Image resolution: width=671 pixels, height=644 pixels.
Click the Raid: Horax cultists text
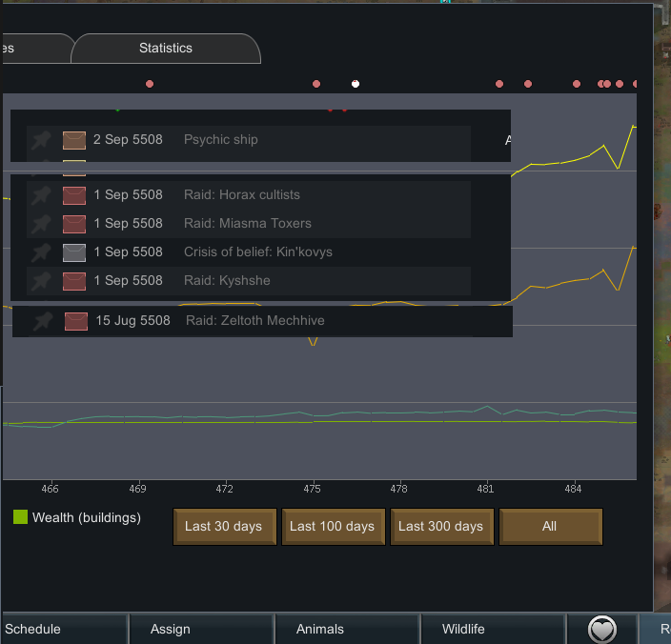coord(242,195)
